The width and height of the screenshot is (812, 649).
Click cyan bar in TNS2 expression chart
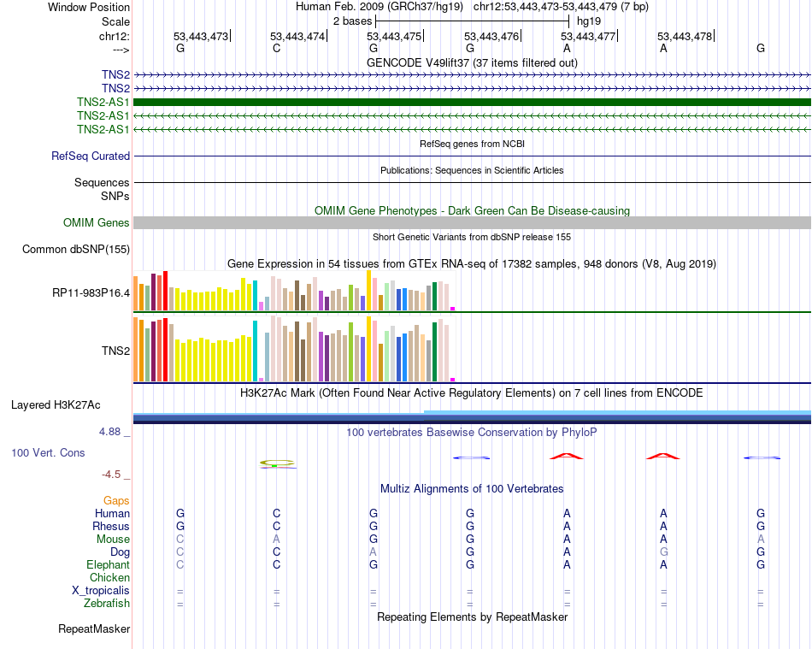pos(255,351)
